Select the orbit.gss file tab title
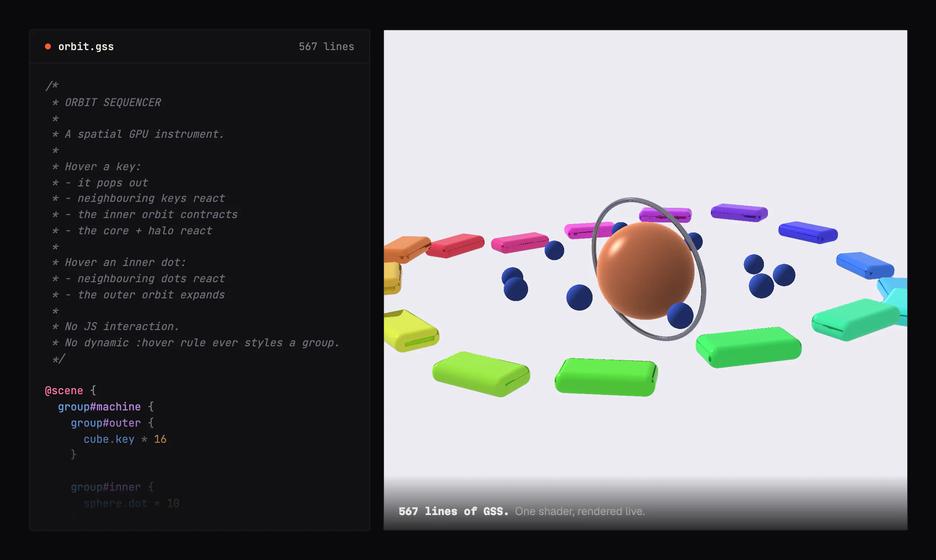Screen dimensions: 936x560 [85, 46]
